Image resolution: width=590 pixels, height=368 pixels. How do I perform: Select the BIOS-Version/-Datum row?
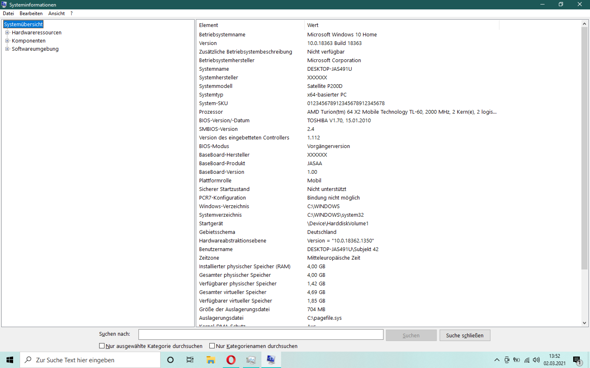(x=348, y=120)
